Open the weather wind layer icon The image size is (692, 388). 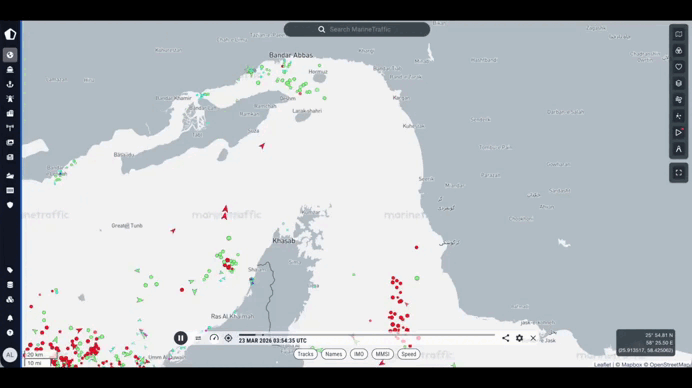tap(679, 99)
